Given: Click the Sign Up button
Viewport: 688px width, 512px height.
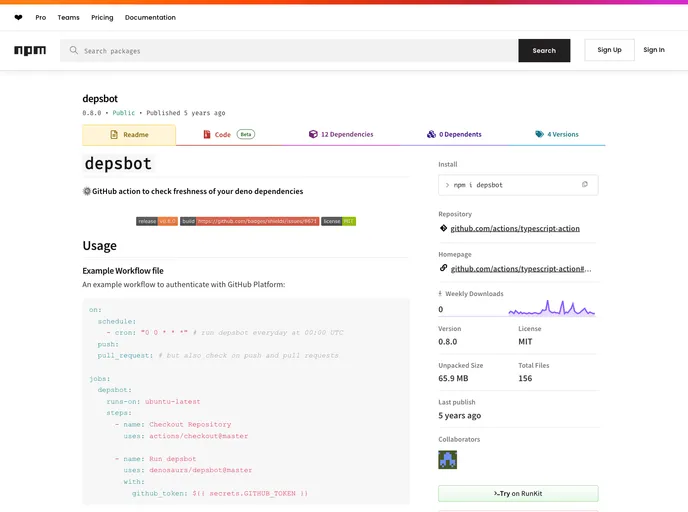Looking at the screenshot, I should click(x=609, y=50).
